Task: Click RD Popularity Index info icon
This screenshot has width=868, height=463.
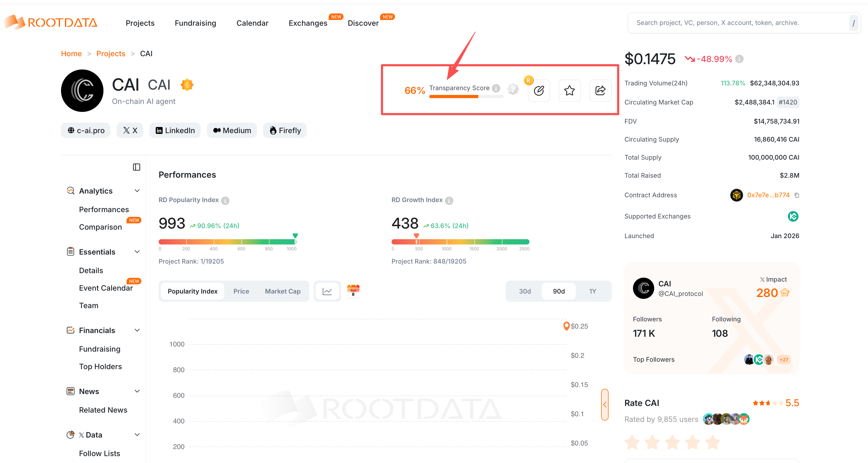Action: [225, 200]
